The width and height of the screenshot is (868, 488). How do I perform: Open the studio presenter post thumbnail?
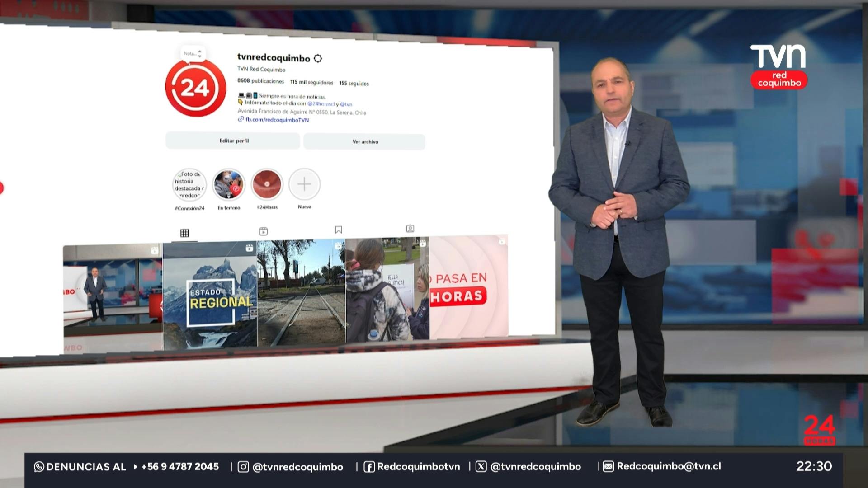[x=113, y=297]
